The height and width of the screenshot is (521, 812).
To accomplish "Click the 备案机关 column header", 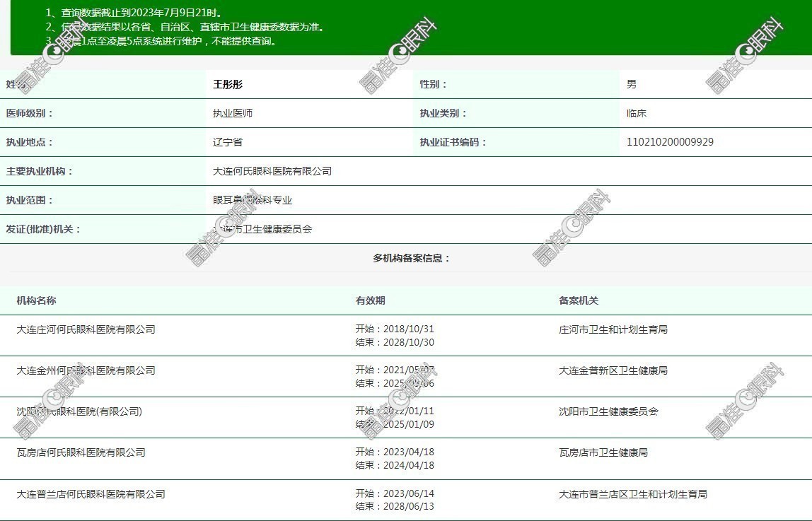I will tap(579, 300).
